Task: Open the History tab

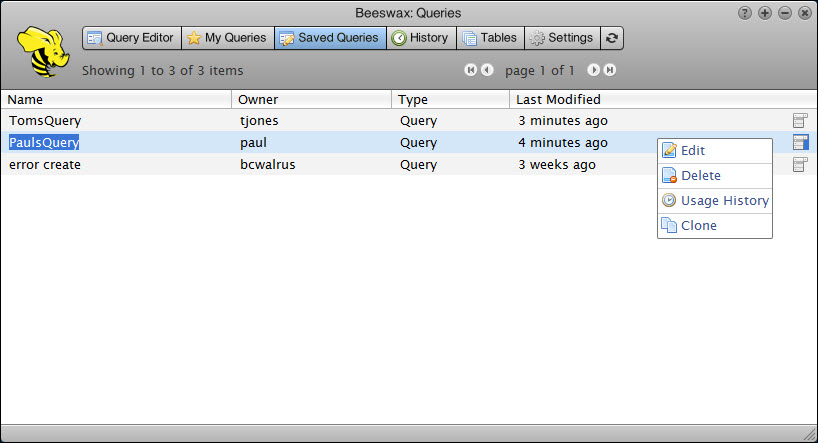Action: tap(420, 38)
